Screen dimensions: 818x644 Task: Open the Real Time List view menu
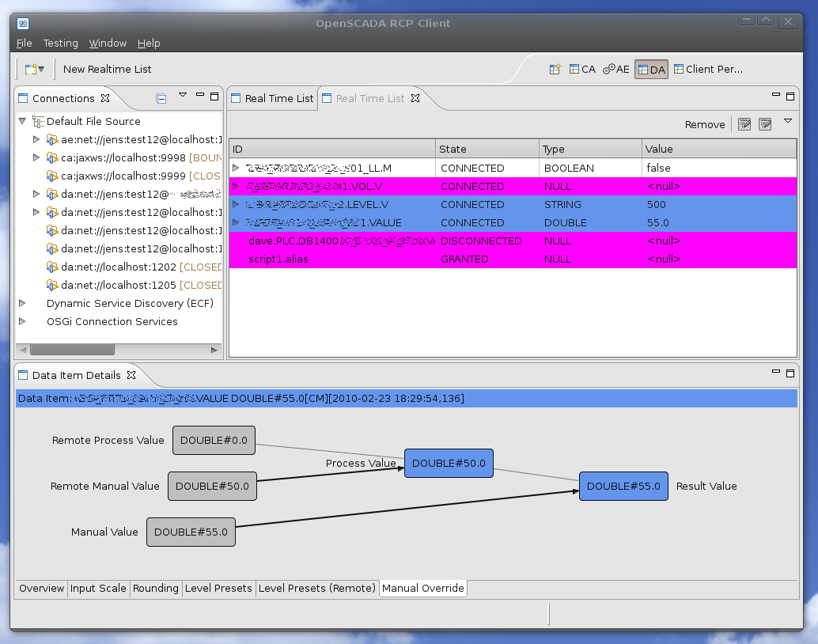point(787,121)
